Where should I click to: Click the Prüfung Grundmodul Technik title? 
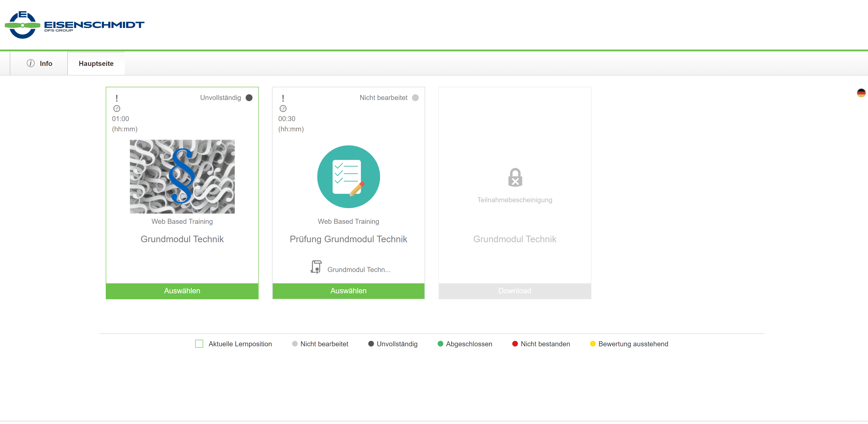tap(348, 239)
